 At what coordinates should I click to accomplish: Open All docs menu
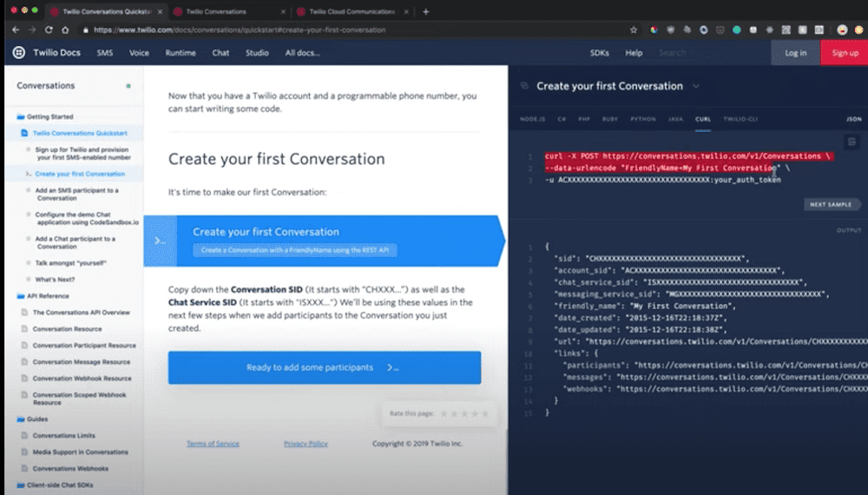click(302, 53)
